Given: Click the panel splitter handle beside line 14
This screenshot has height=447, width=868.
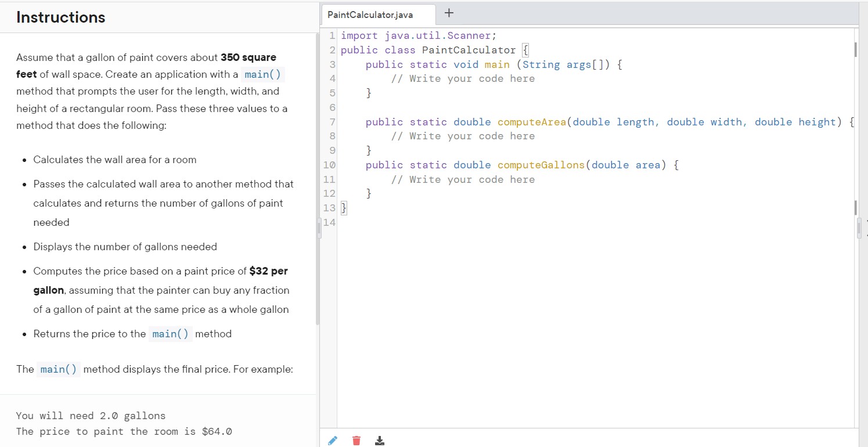Looking at the screenshot, I should (x=318, y=228).
